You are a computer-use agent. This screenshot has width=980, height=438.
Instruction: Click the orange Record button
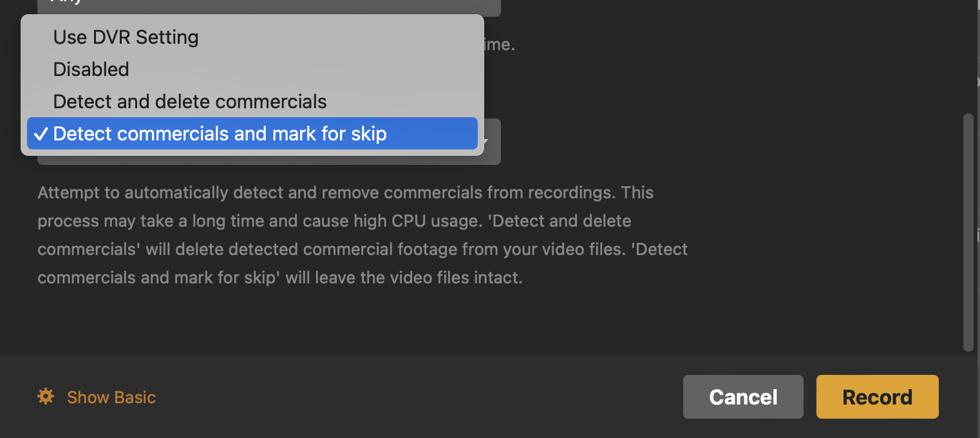(877, 397)
